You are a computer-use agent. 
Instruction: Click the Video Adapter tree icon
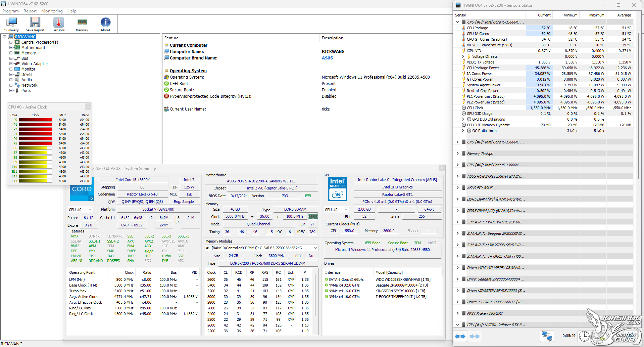coord(17,64)
